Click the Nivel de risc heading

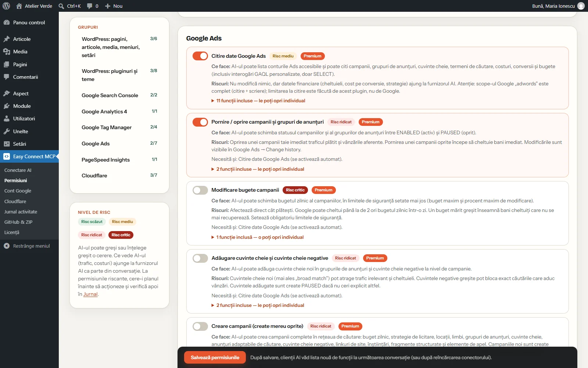(94, 212)
